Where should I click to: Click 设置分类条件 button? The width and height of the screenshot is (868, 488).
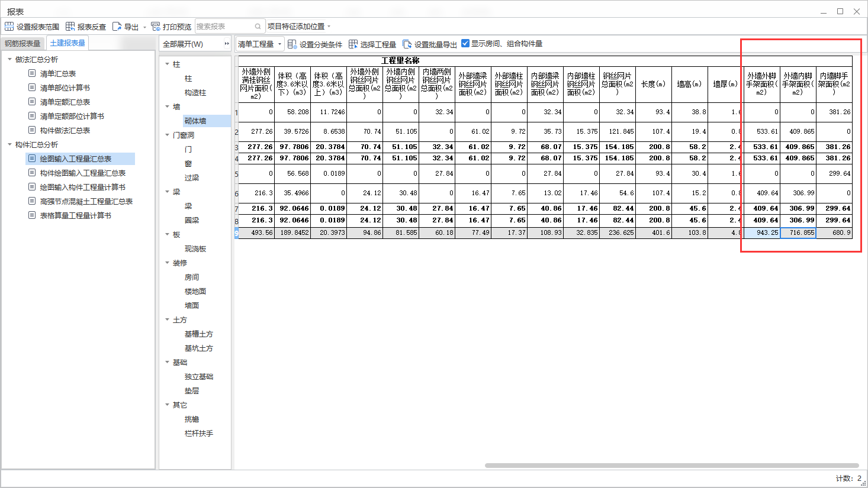coord(315,44)
